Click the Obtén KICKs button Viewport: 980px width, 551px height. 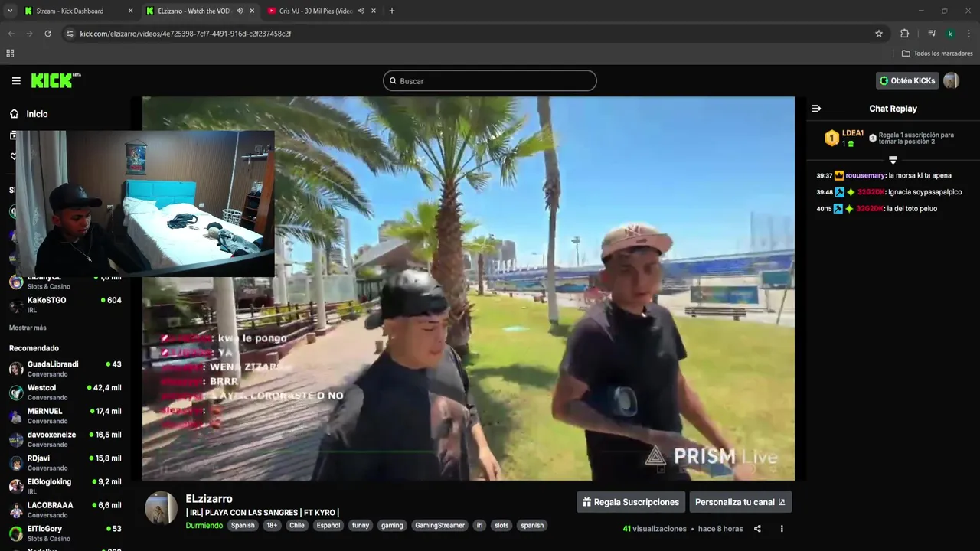[x=907, y=80]
